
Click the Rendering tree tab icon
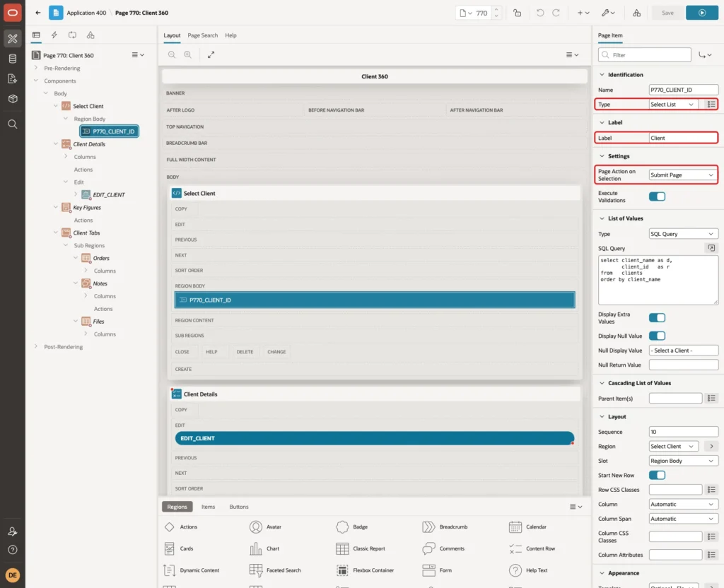(x=36, y=35)
